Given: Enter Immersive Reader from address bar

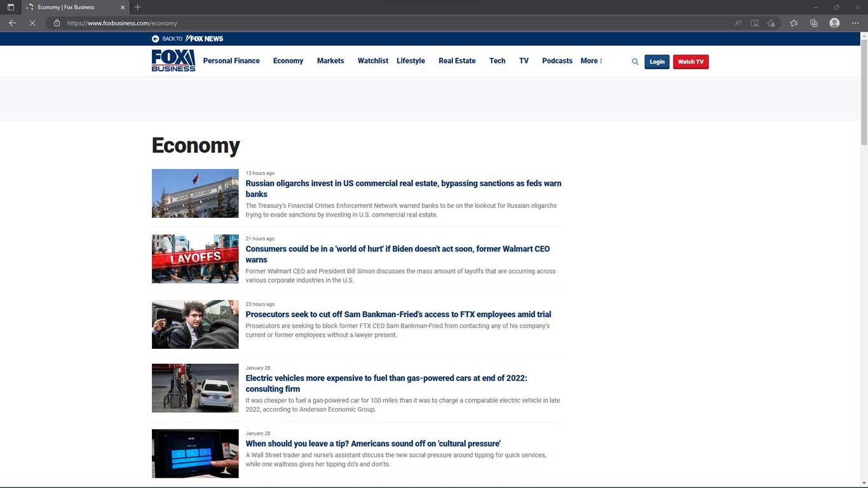Looking at the screenshot, I should [754, 23].
